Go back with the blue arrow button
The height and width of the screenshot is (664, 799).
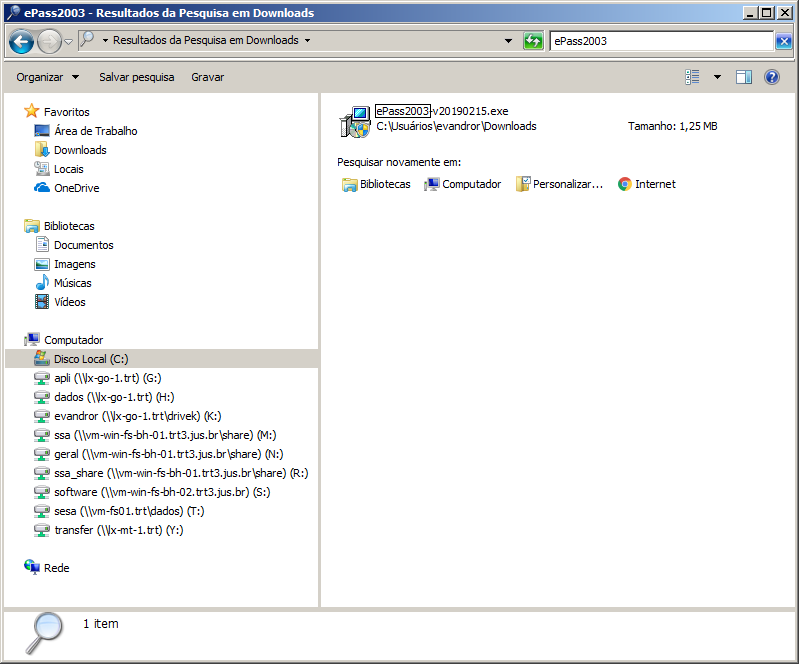click(21, 42)
